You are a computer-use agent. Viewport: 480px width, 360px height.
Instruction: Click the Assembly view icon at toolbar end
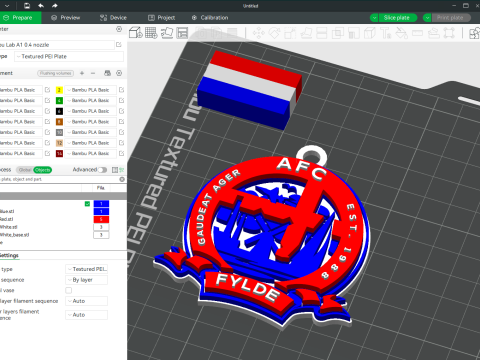pos(474,33)
